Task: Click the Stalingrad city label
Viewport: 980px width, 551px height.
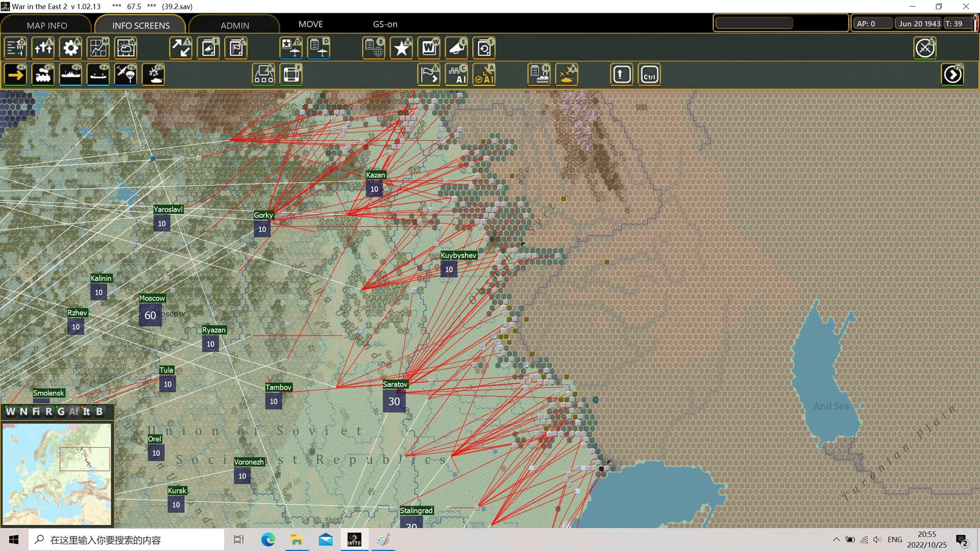Action: pos(416,511)
